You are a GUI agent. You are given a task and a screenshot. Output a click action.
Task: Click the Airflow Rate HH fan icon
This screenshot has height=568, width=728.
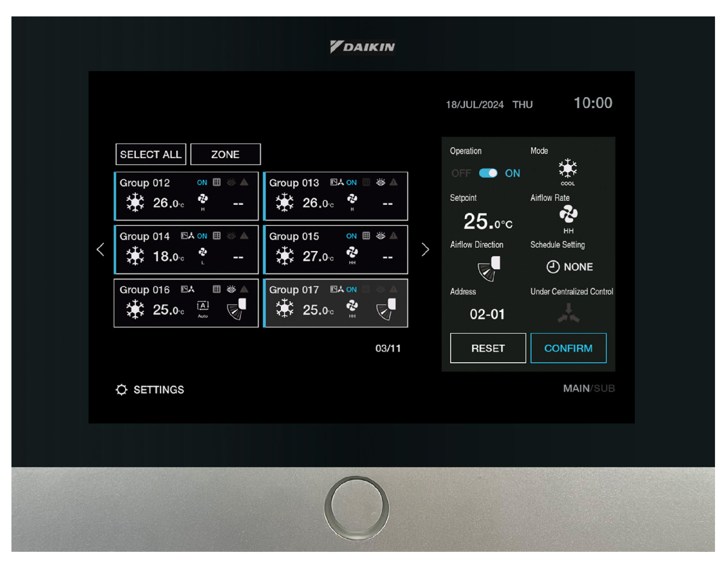tap(568, 214)
